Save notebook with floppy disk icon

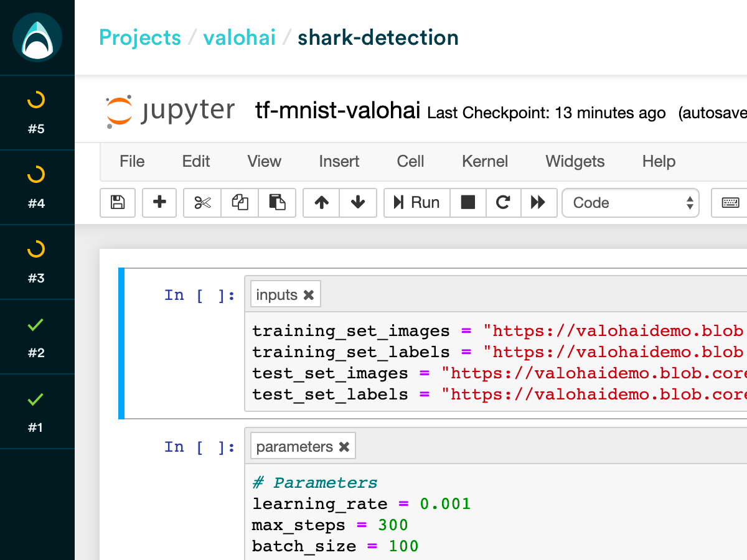click(118, 202)
